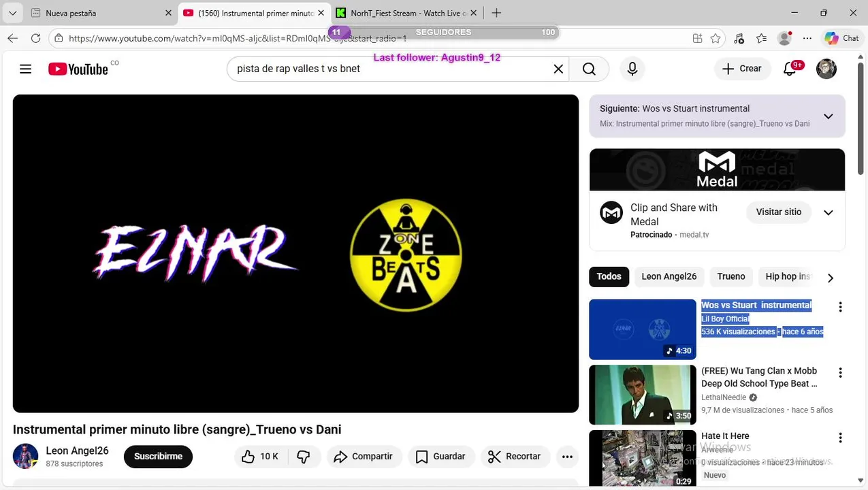Click the Seguidores follower goal progress bar
The width and height of the screenshot is (868, 490).
tap(443, 32)
